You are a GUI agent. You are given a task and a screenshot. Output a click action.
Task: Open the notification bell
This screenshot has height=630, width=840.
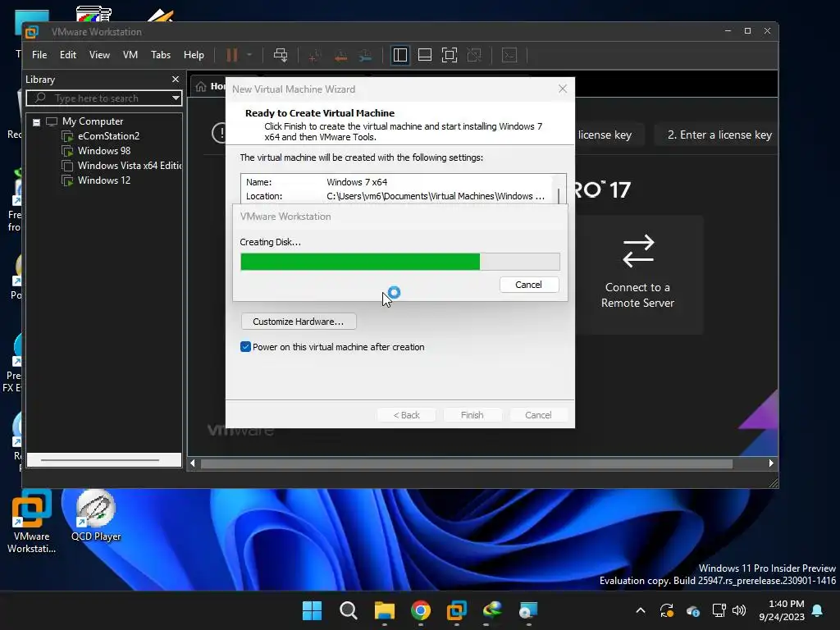[x=818, y=610]
